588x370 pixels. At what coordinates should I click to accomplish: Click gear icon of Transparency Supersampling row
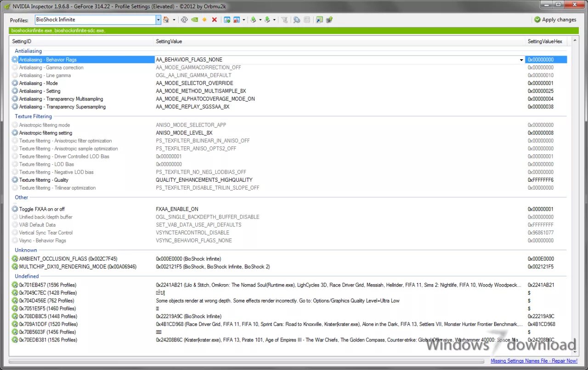point(15,107)
